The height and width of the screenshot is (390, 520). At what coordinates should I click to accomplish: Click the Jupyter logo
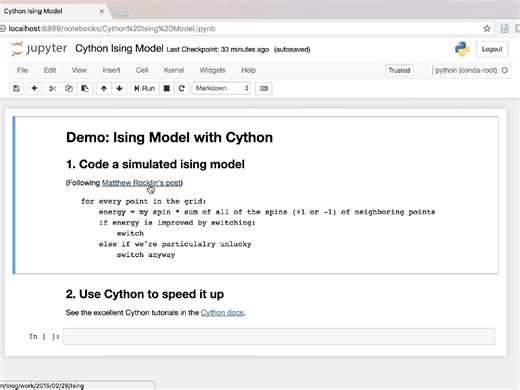pos(39,49)
